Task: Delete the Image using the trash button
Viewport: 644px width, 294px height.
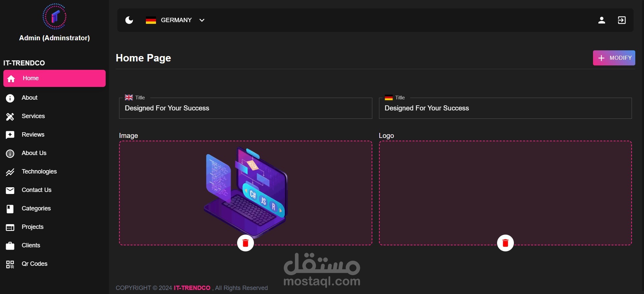Action: 246,243
